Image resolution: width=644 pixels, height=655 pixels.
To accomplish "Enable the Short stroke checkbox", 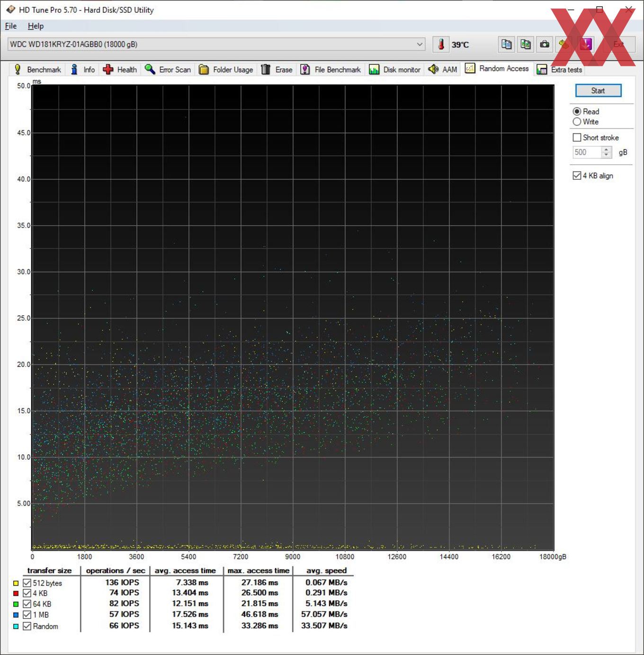I will (577, 138).
